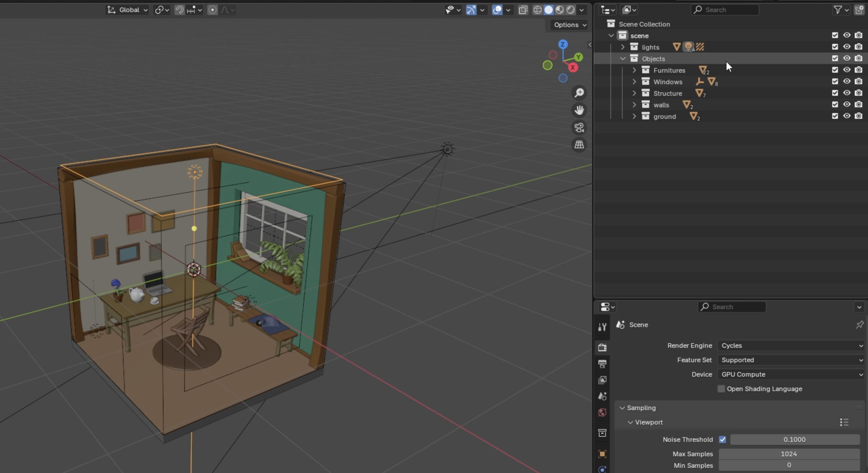Enable the Open Shading Language checkbox
The image size is (868, 473).
721,389
